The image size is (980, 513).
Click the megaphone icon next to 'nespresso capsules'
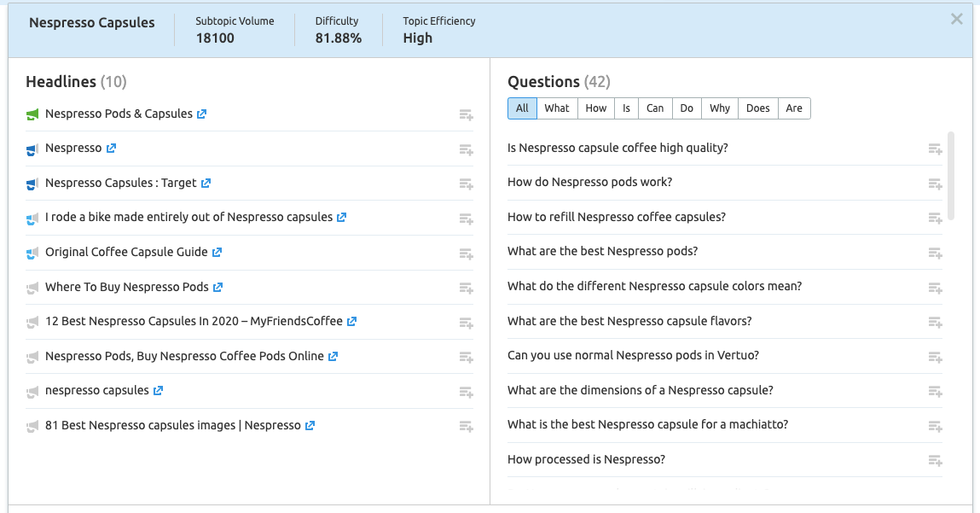click(x=32, y=392)
